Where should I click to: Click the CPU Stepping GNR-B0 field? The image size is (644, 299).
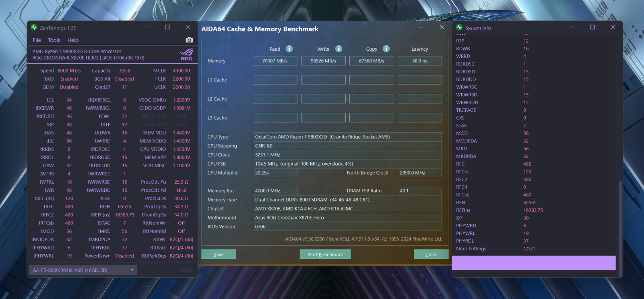click(347, 146)
